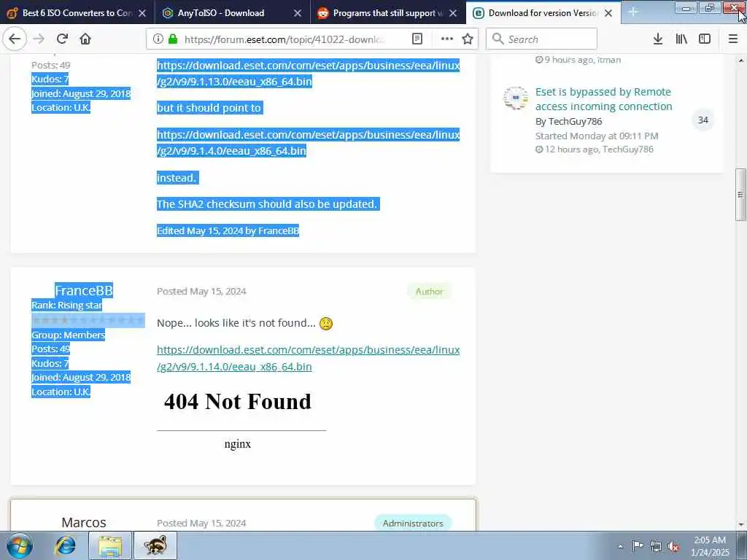Open the 9.1.13.0 eeau_x86_64.bin download link
747x560 pixels.
coord(309,74)
